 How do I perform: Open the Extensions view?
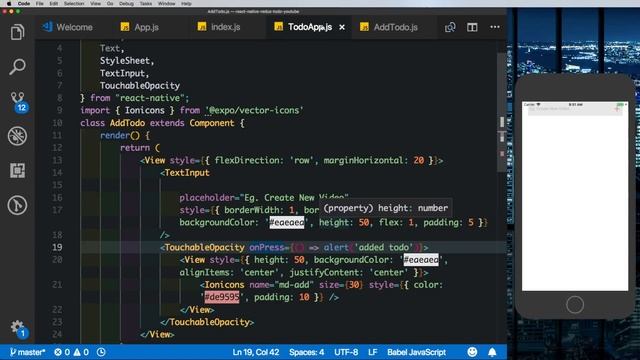(x=17, y=170)
